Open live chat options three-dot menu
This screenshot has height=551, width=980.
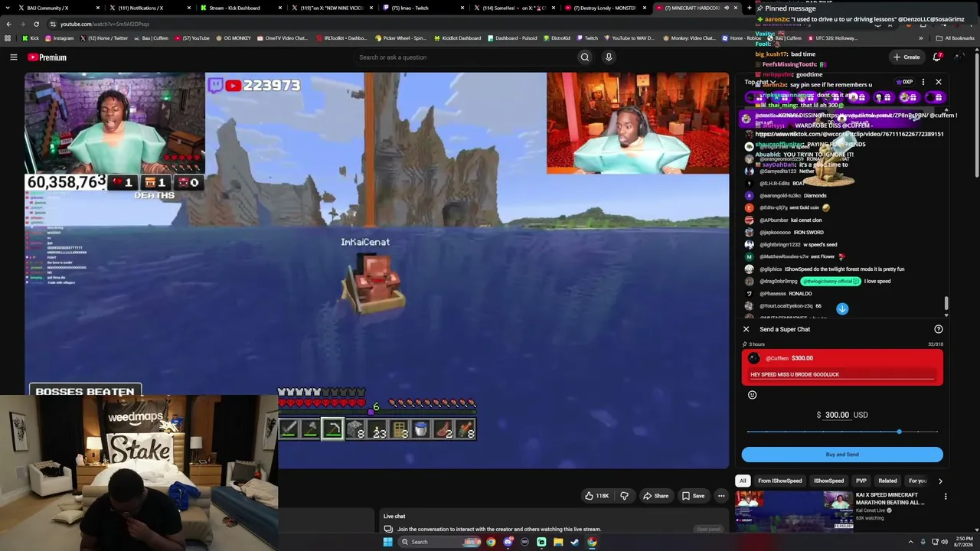point(923,82)
